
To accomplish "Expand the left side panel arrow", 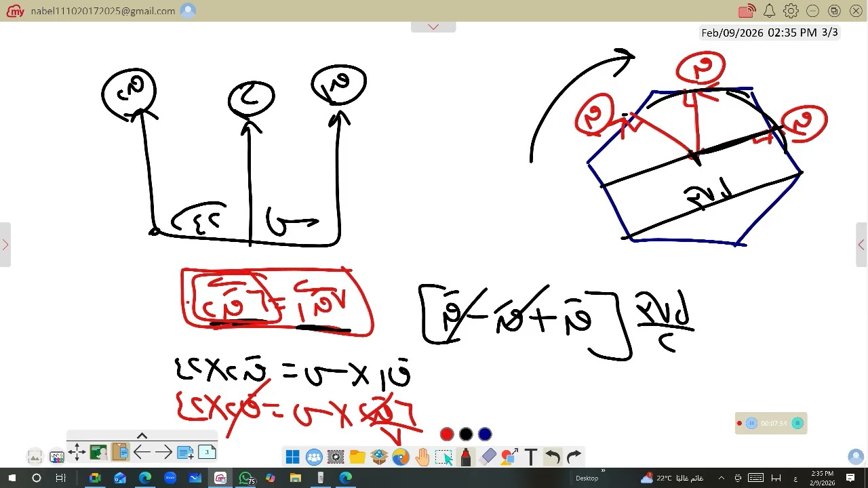I will [x=5, y=245].
